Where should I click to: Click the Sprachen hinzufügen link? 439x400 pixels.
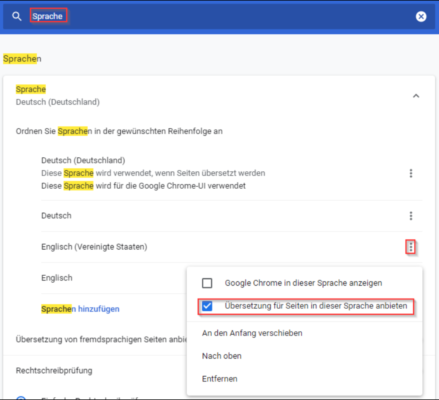tap(80, 309)
